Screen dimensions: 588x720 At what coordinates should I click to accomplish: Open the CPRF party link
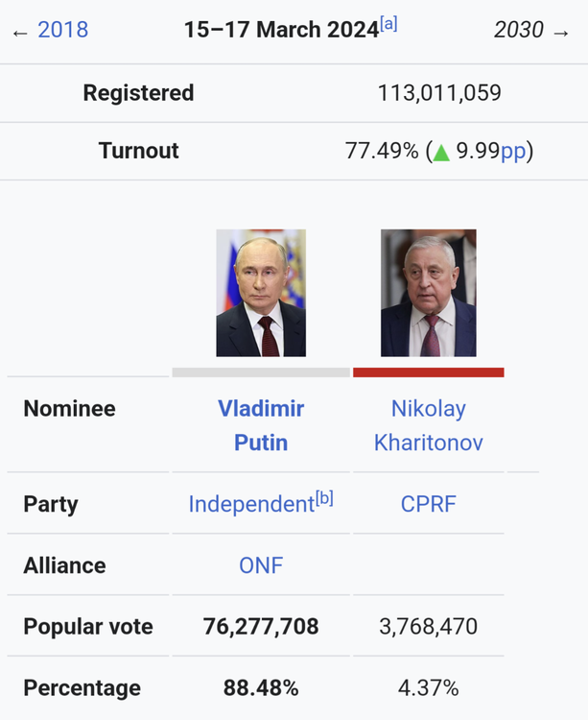click(428, 504)
